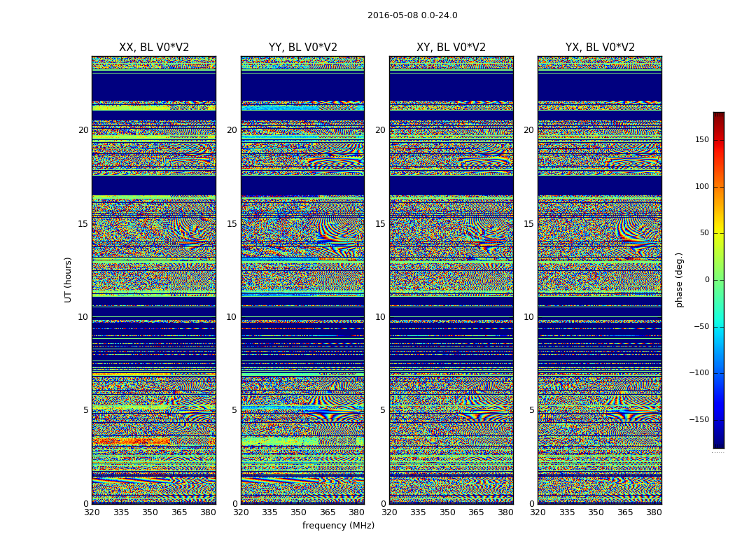Click the XY plot x-tick label 335
The height and width of the screenshot is (560, 735).
pos(418,512)
